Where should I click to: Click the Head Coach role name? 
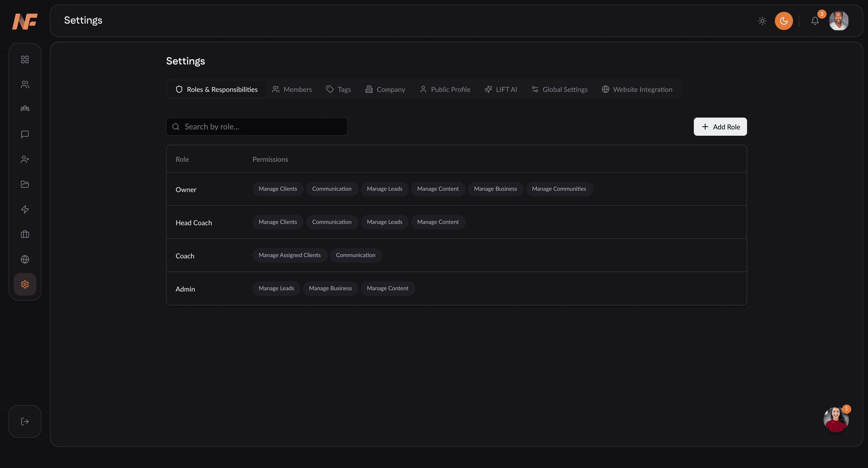tap(194, 223)
